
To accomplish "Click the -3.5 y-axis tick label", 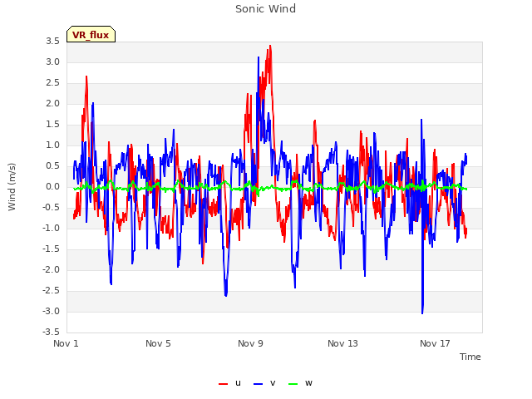I will coord(51,332).
